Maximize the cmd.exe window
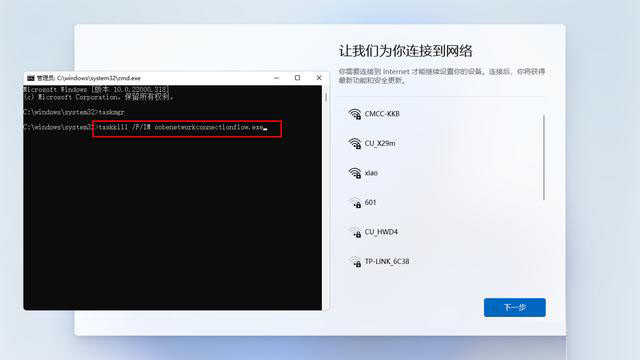 (298, 78)
